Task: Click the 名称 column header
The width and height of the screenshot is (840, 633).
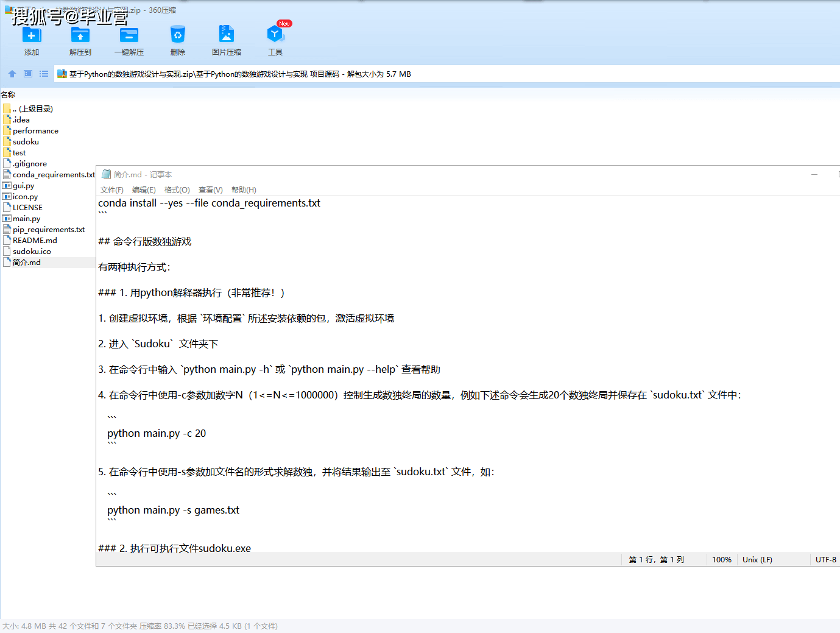Action: coord(8,95)
